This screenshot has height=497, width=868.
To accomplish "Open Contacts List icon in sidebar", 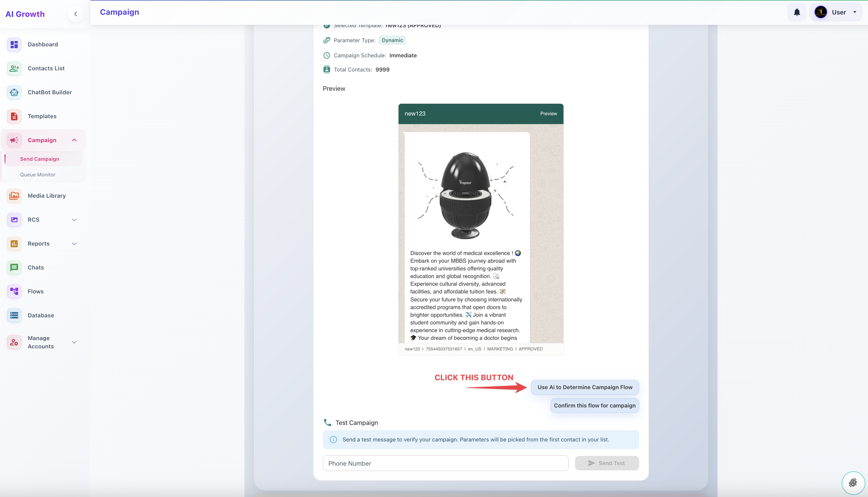I will [14, 68].
